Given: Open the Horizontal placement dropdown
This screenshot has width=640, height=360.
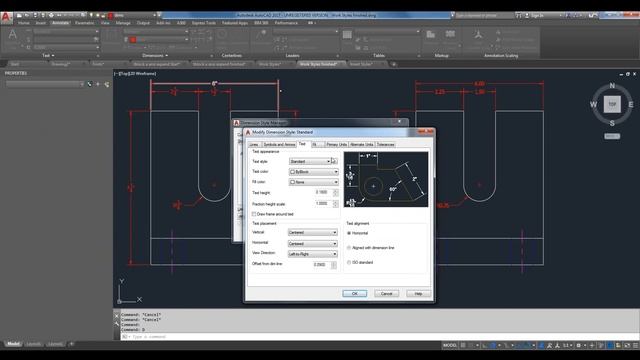Looking at the screenshot, I should (313, 244).
